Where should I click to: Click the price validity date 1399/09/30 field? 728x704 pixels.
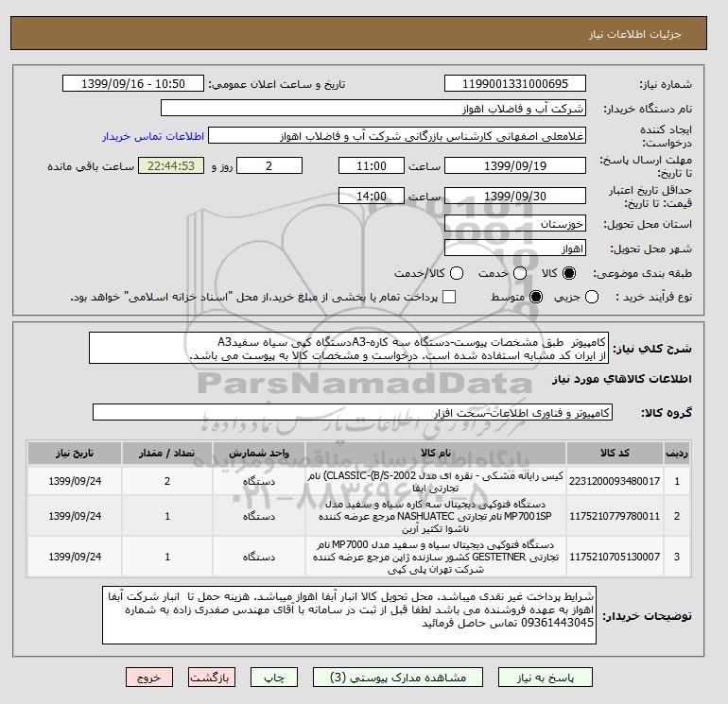515,196
